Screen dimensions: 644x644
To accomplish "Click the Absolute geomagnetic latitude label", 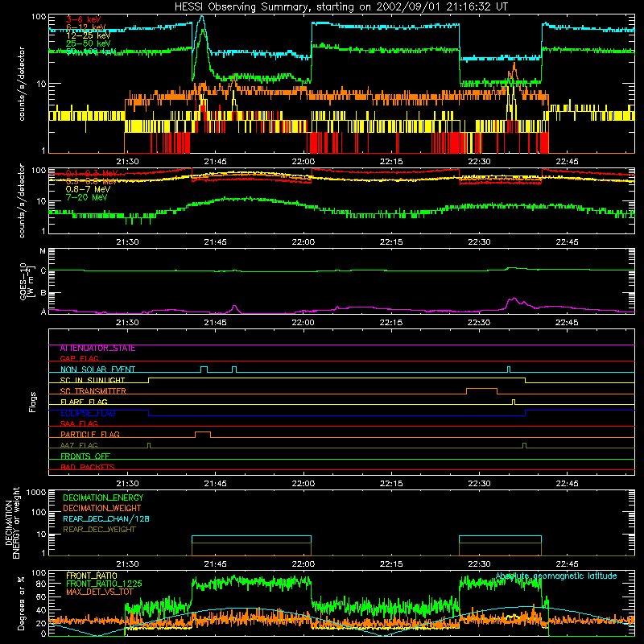I will point(556,576).
